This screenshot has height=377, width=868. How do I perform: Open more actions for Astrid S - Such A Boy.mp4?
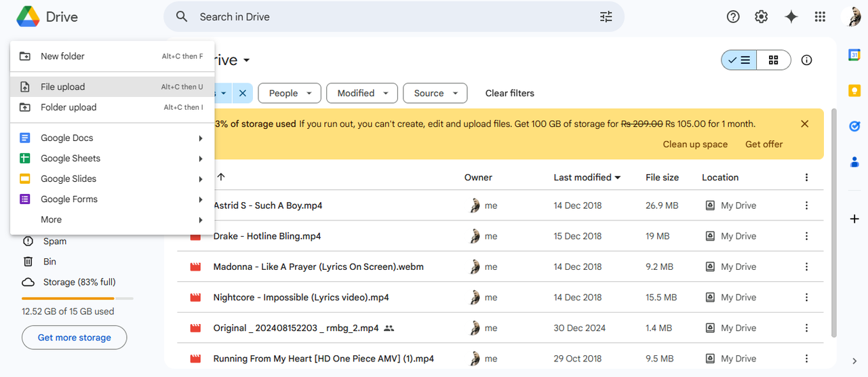pos(806,205)
